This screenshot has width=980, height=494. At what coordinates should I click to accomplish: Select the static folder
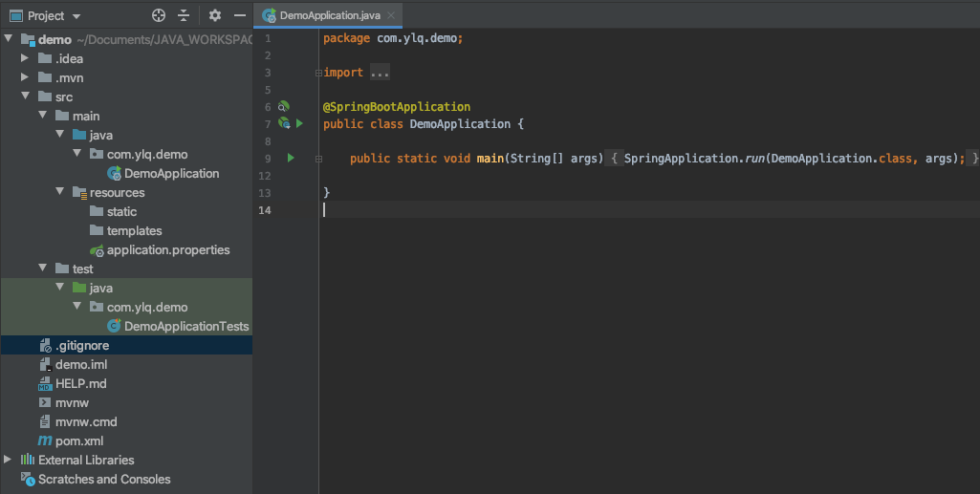(x=121, y=211)
